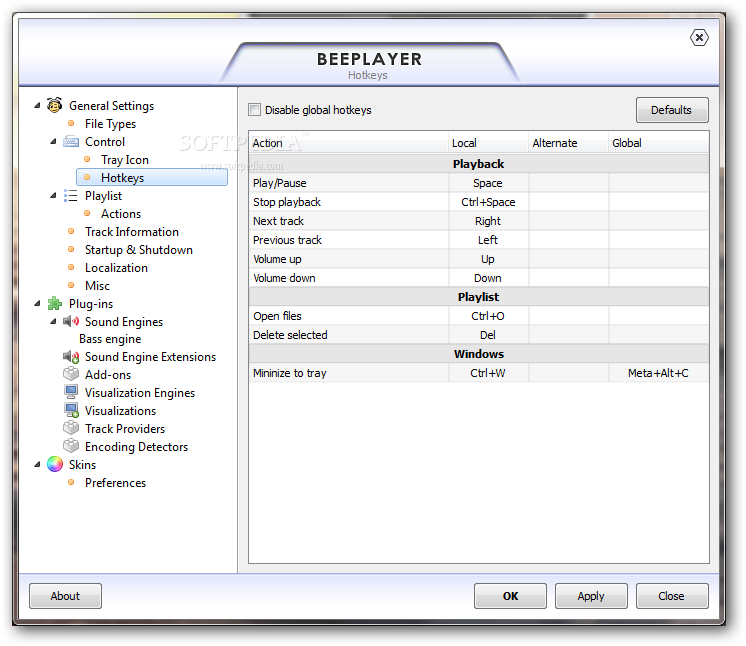Click the Control keyboard icon

pos(71,142)
